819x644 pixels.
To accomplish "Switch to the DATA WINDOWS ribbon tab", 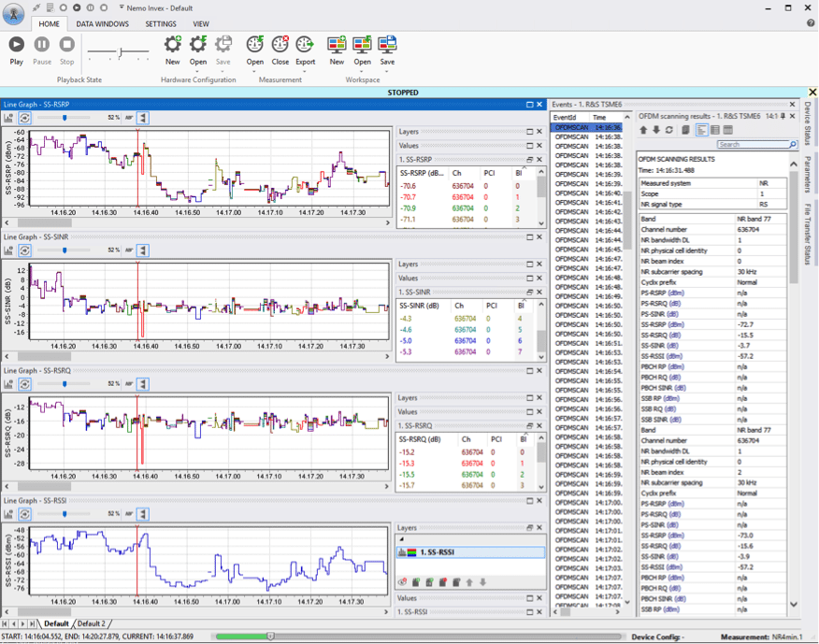I will [x=103, y=23].
